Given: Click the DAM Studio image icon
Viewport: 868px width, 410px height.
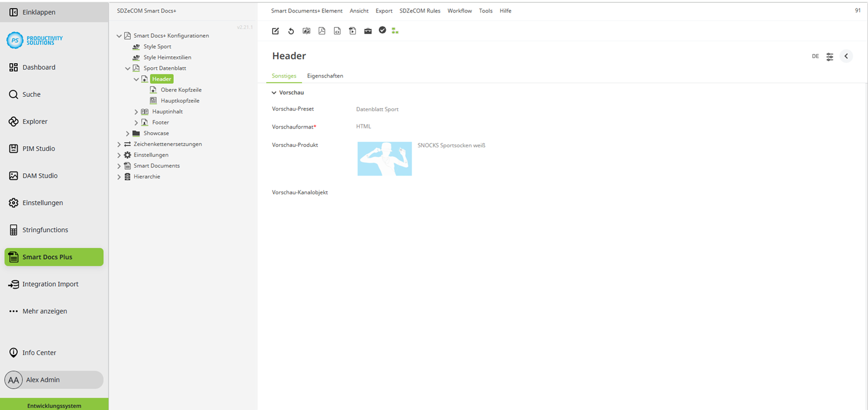Looking at the screenshot, I should [14, 176].
